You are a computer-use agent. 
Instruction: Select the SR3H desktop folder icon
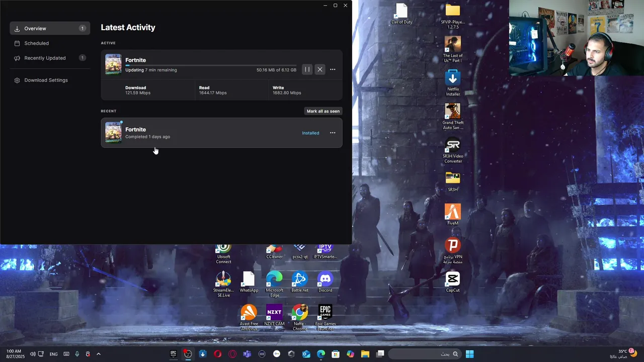[453, 182]
